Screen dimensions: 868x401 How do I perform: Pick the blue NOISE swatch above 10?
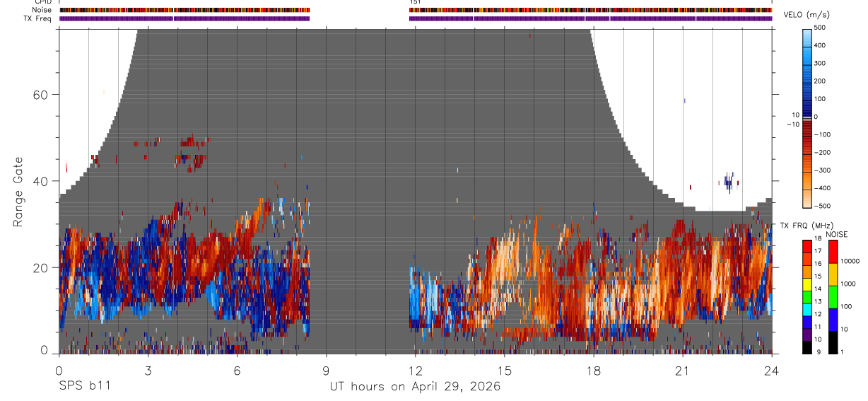point(834,318)
